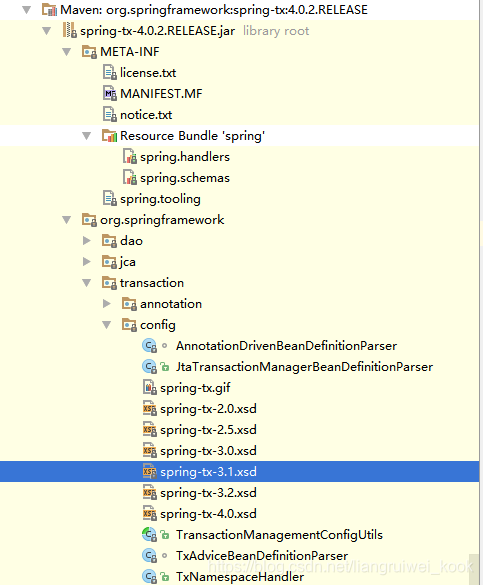Viewport: 483px width, 585px height.
Task: Select AnnotationDrivenBeanDefinitionParser class name
Action: click(x=286, y=346)
